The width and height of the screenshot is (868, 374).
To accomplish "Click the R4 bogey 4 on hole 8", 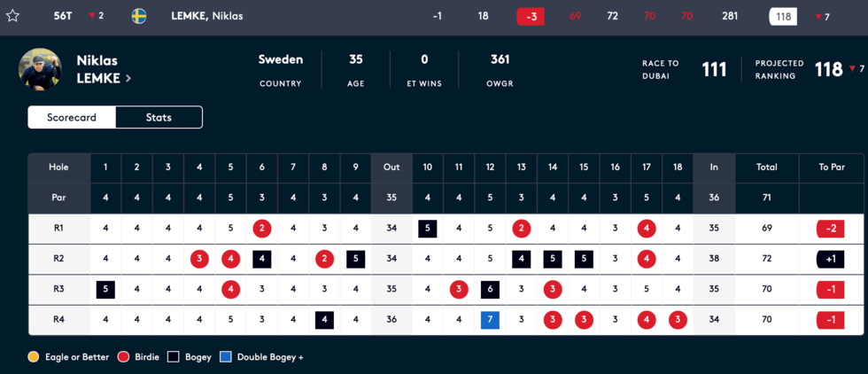I will pyautogui.click(x=324, y=320).
